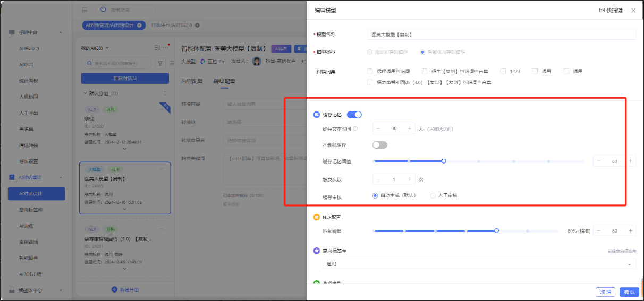This screenshot has width=644, height=301.
Task: Follow the 前往意向标签库 link
Action: click(x=622, y=251)
